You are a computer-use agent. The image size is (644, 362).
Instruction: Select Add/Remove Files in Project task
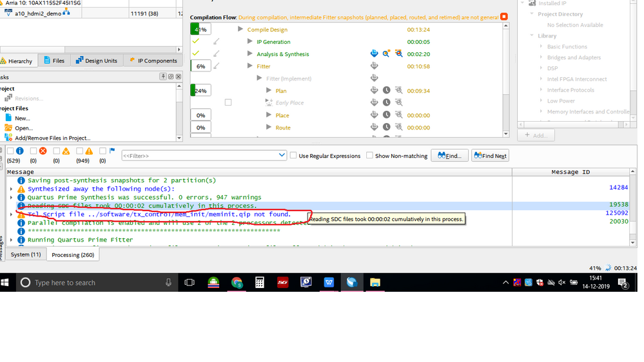pos(52,138)
